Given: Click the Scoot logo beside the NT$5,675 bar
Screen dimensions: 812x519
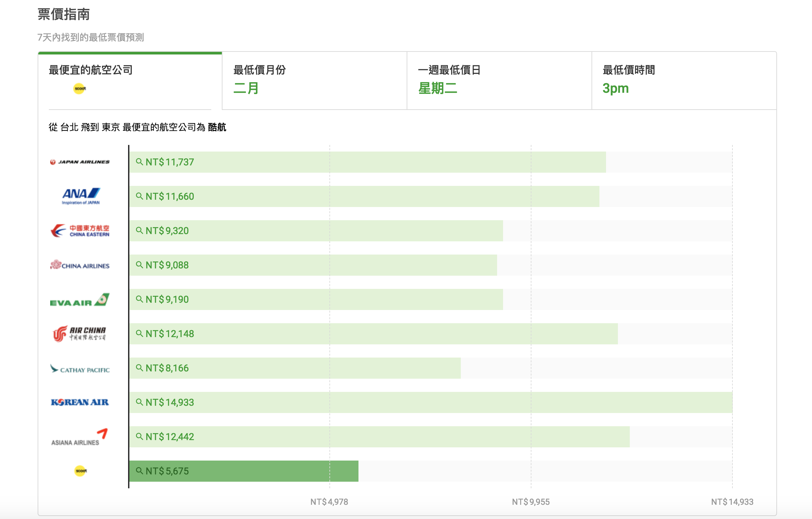Looking at the screenshot, I should [x=80, y=471].
